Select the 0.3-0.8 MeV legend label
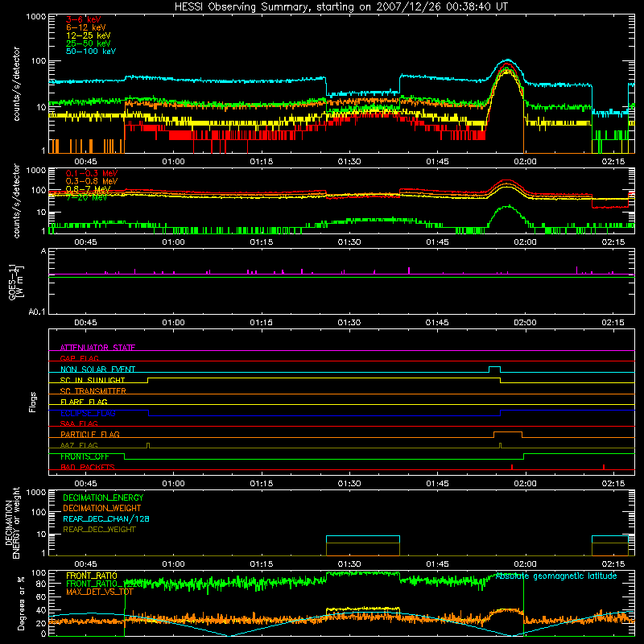This screenshot has width=644, height=644. (x=92, y=181)
